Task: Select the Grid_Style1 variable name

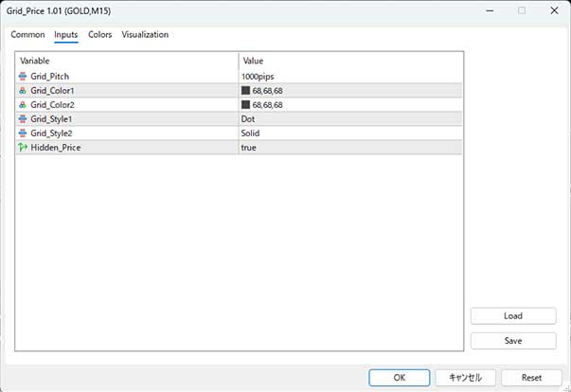Action: [51, 119]
